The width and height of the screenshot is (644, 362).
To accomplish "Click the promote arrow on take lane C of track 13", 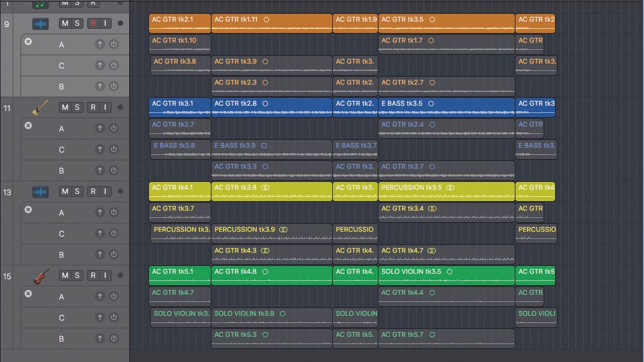I will [x=101, y=234].
